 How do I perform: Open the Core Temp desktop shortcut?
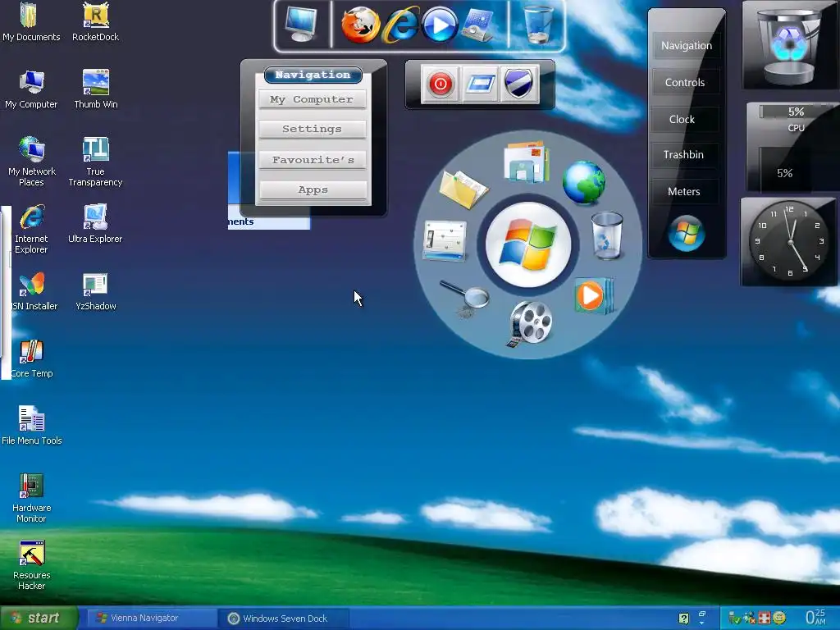(x=32, y=359)
